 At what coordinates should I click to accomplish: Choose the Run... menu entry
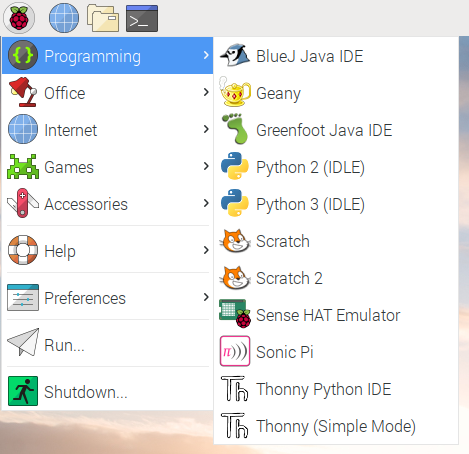tap(107, 344)
